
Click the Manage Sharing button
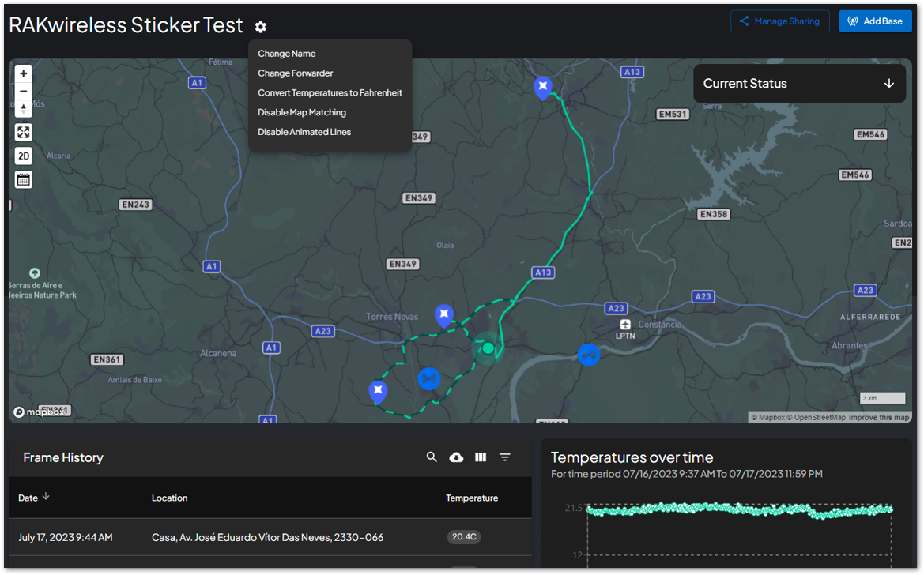click(x=779, y=21)
